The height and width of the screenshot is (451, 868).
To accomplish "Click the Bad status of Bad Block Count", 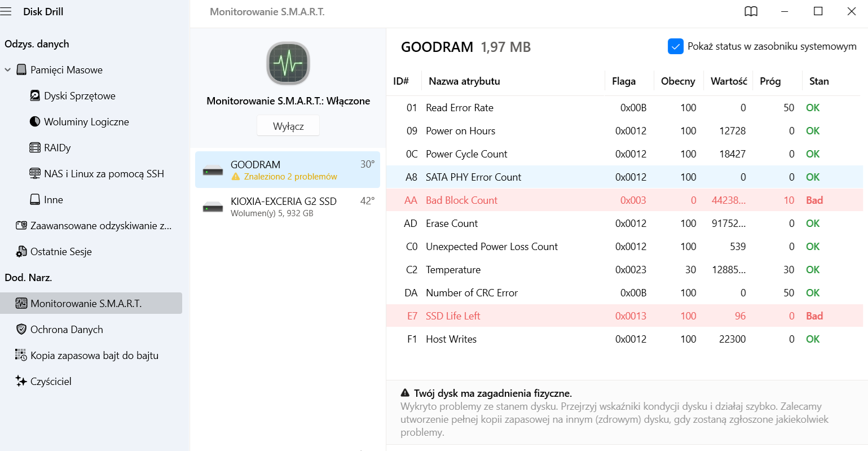I will (814, 200).
